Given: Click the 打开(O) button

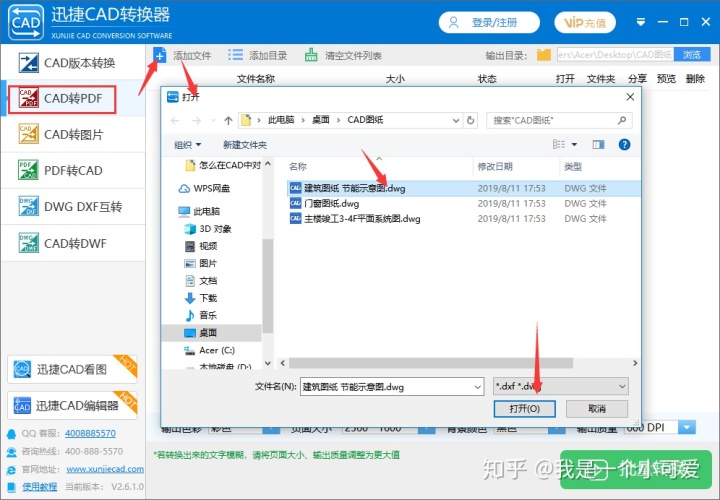Looking at the screenshot, I should (x=524, y=409).
